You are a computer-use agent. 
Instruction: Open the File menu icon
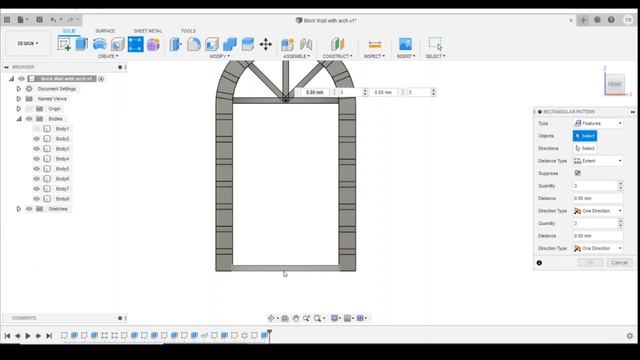point(20,20)
